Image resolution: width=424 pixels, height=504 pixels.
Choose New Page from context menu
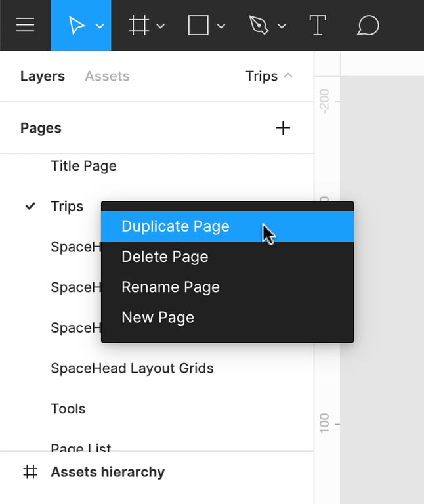pos(158,318)
